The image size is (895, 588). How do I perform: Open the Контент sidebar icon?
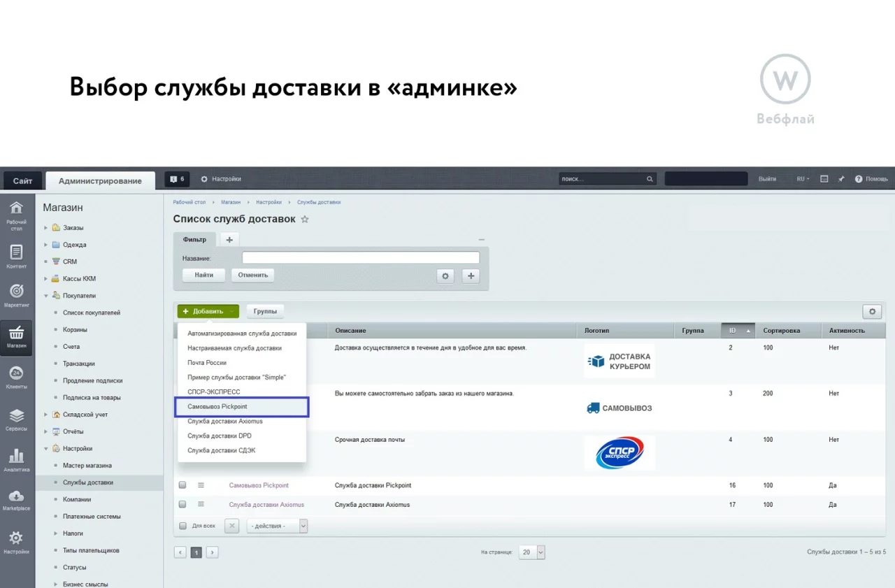click(x=16, y=255)
